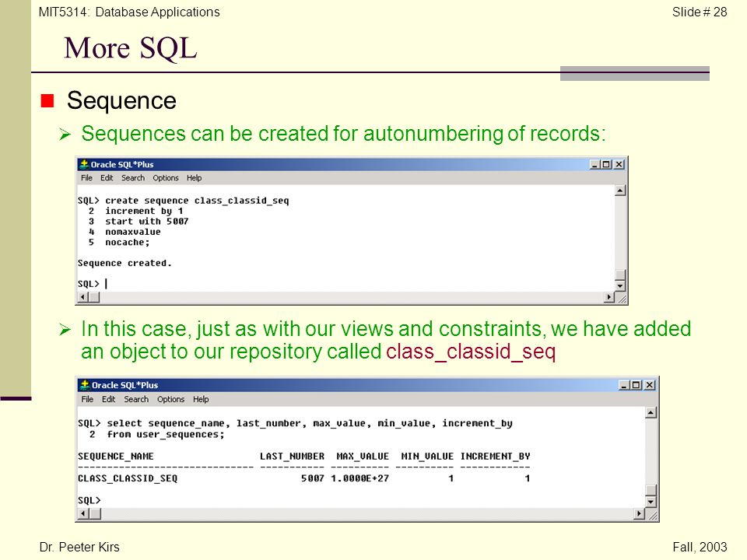Image resolution: width=747 pixels, height=560 pixels.
Task: Click 'More SQL' slide title
Action: tap(131, 48)
